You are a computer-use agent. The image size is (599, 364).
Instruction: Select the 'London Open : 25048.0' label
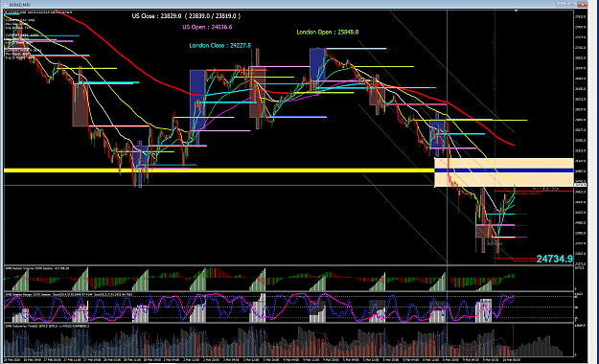click(x=328, y=32)
